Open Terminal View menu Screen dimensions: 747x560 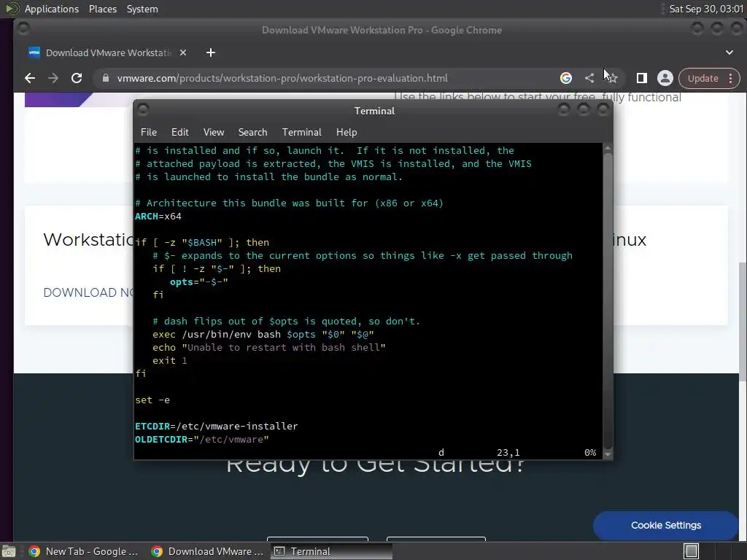pyautogui.click(x=214, y=133)
